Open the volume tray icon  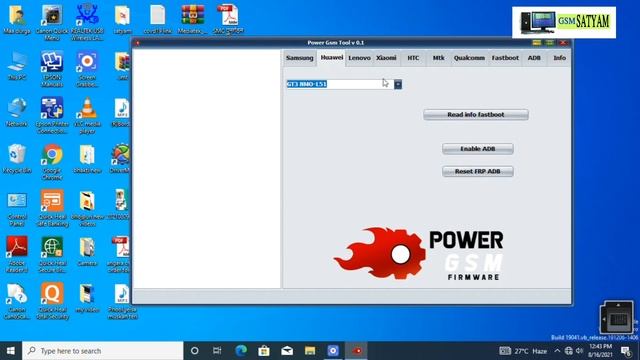579,351
